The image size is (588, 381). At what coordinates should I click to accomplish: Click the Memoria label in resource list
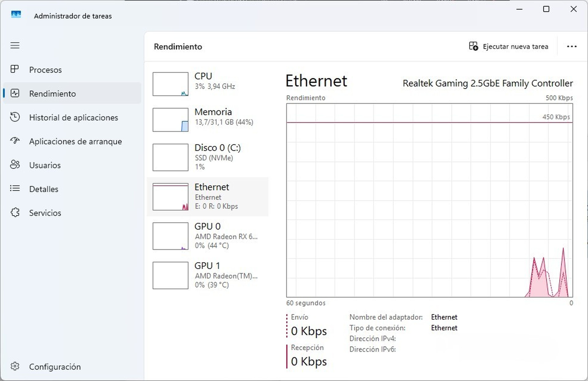pos(213,112)
